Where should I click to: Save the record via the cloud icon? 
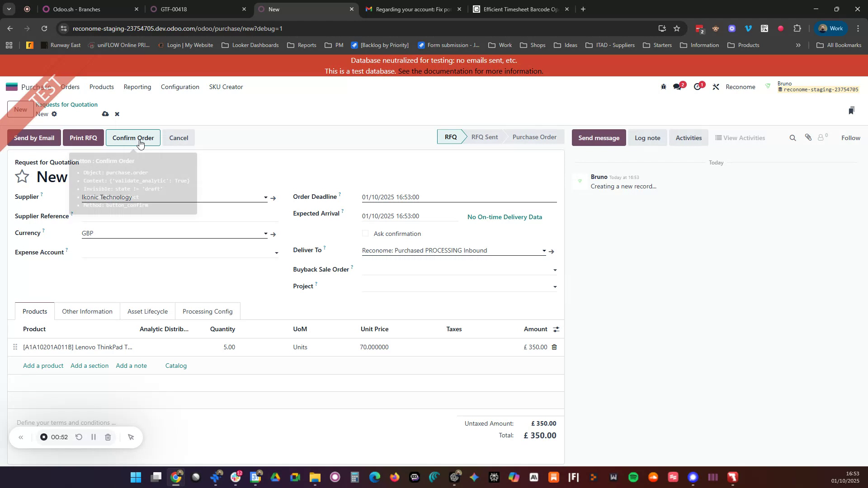click(105, 114)
